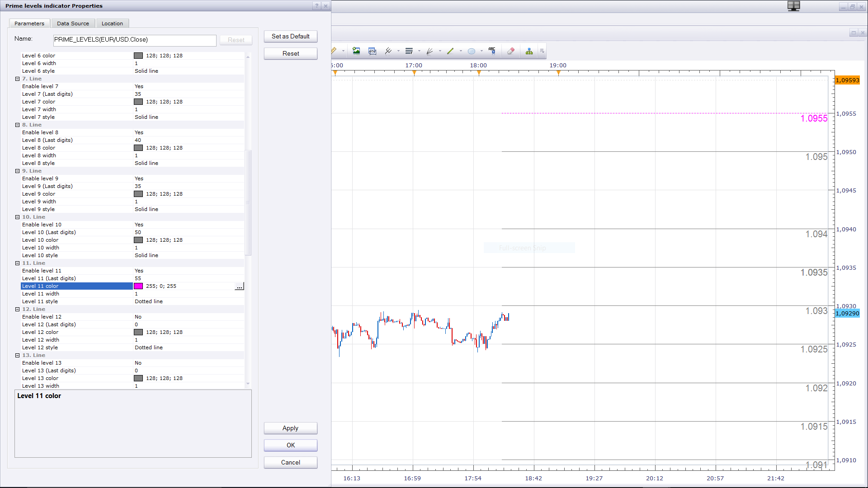
Task: Open dropdown arrow next to ellipse tool
Action: pyautogui.click(x=481, y=51)
